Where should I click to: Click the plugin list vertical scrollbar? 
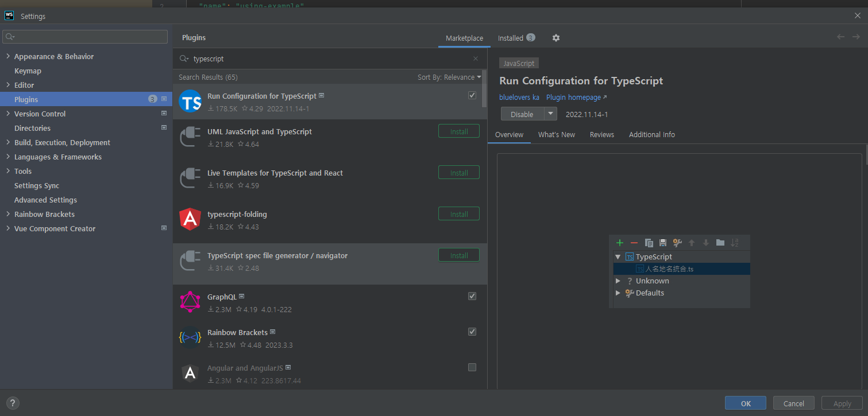pos(484,89)
